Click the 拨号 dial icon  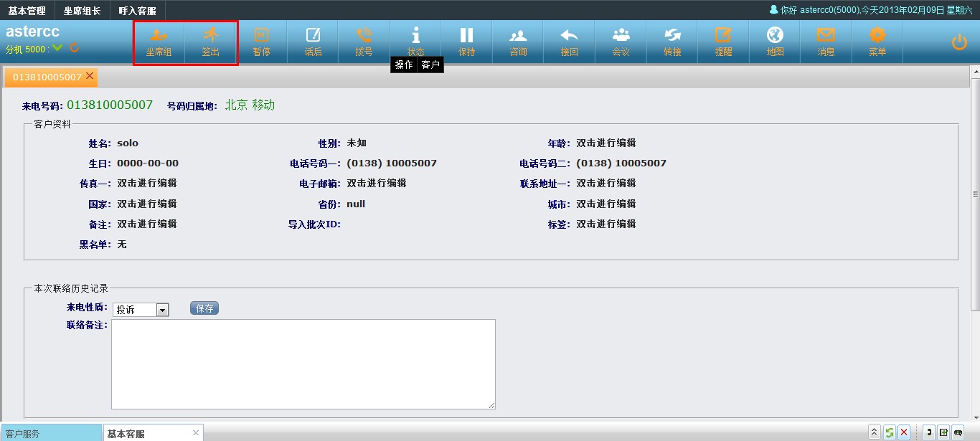(364, 42)
